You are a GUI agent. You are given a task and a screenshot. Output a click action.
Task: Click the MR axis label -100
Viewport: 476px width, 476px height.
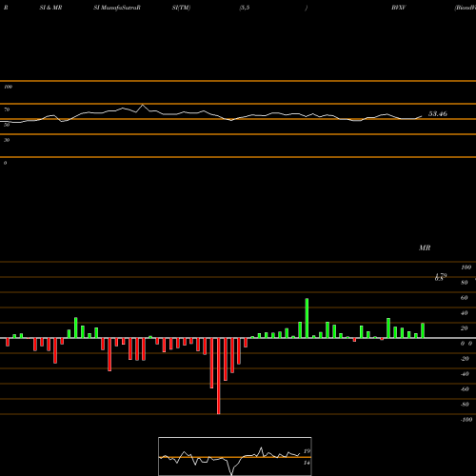click(466, 420)
